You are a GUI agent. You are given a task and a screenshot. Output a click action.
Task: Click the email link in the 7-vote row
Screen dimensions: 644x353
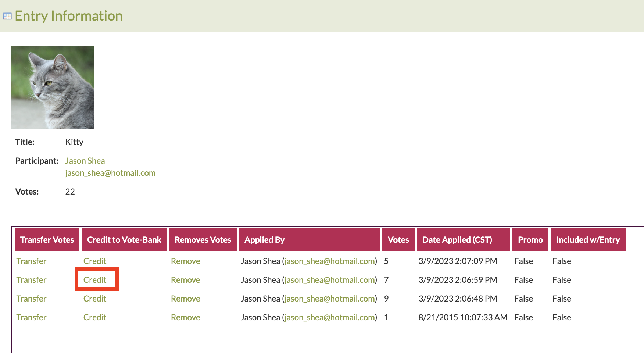[330, 280]
